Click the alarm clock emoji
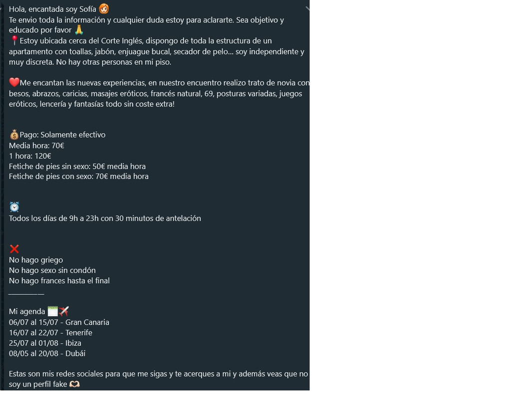This screenshot has width=532, height=399. coord(14,207)
